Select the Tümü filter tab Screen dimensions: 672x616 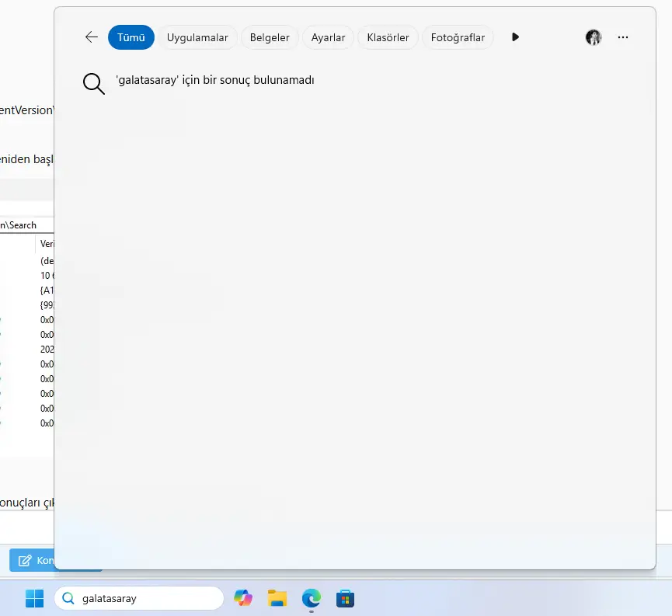[x=131, y=37]
